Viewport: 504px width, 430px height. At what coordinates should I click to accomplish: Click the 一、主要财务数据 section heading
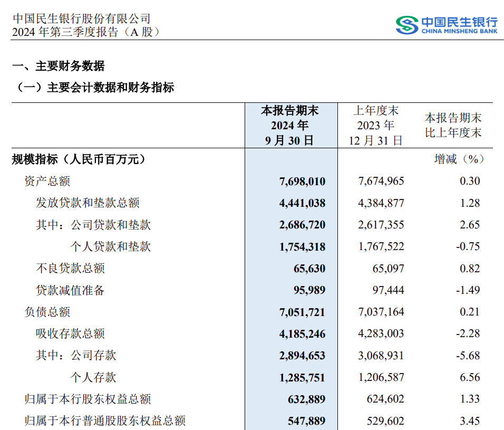click(x=58, y=66)
